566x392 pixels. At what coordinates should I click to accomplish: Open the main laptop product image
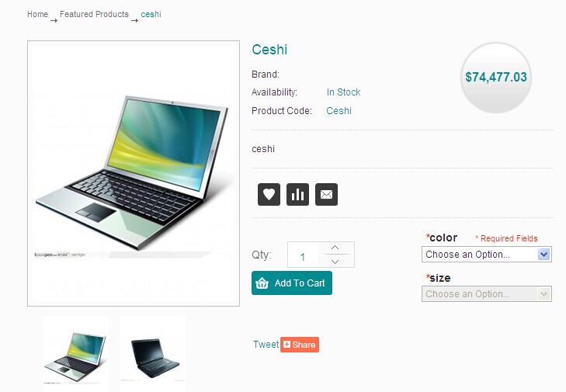coord(134,174)
